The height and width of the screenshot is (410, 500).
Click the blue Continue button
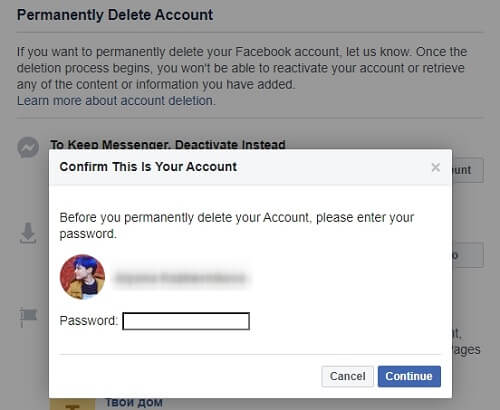click(409, 376)
